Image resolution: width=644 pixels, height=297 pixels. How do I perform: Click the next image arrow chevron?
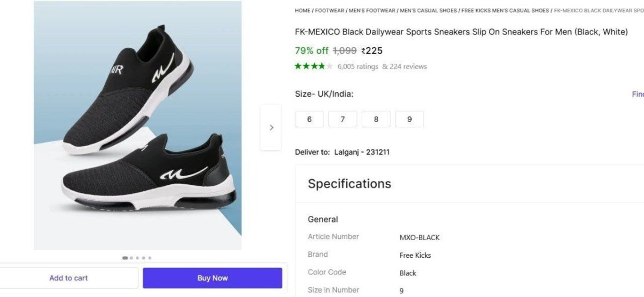271,128
